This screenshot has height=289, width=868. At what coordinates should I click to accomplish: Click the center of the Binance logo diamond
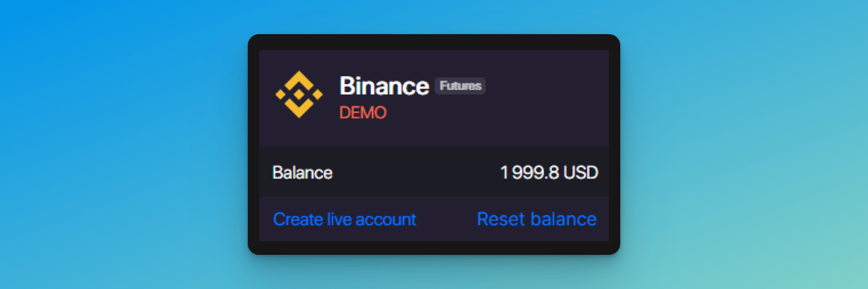click(x=299, y=94)
